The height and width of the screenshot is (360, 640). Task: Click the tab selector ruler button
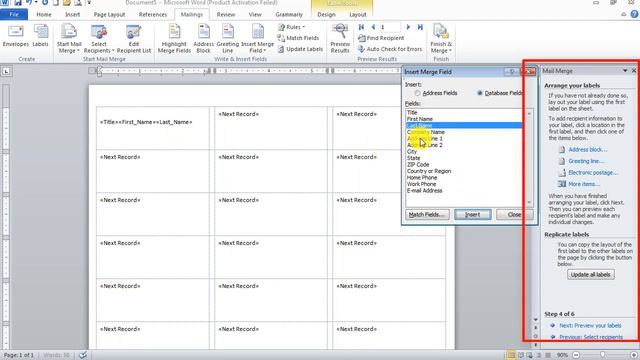[x=6, y=71]
